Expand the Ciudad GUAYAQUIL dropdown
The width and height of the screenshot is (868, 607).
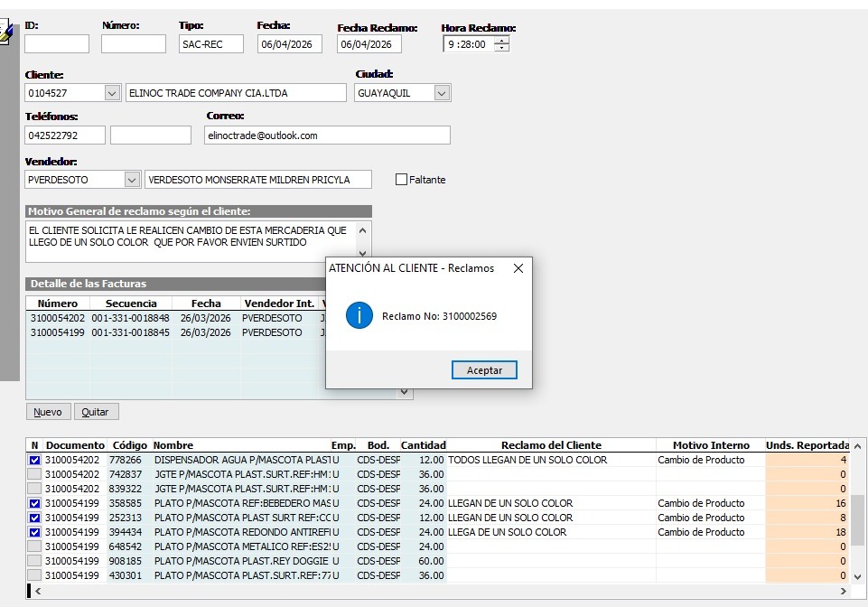pos(442,93)
